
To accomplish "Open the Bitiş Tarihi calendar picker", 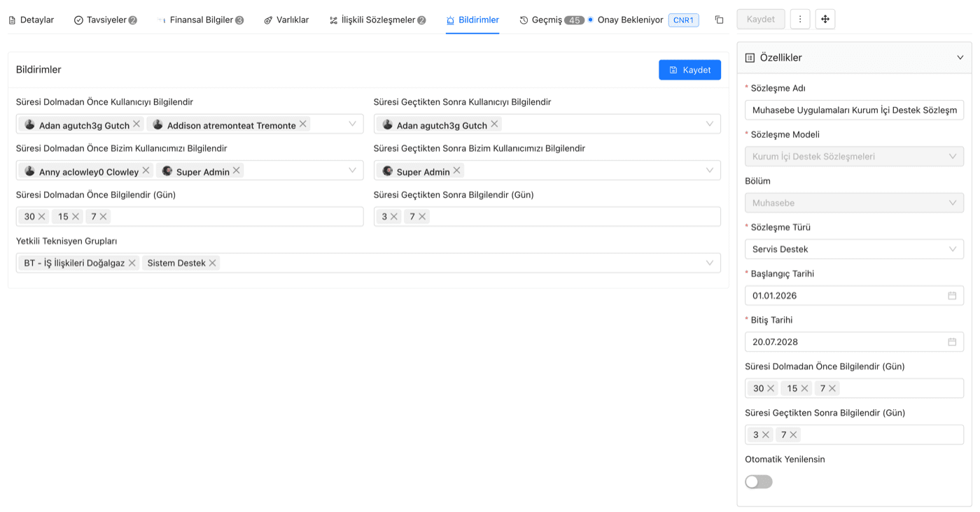I will 952,342.
